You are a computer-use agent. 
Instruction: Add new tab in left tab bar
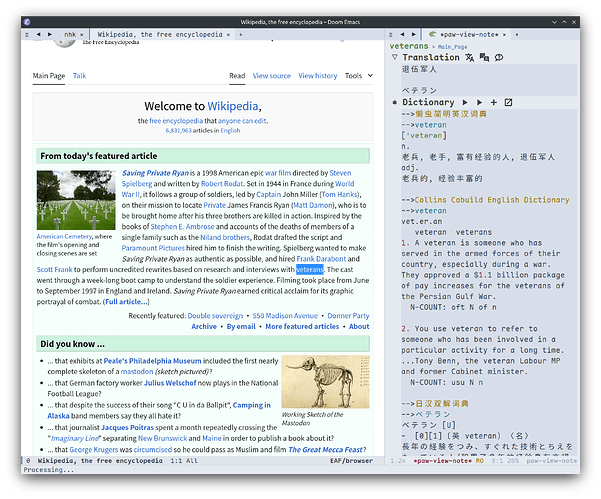(x=240, y=34)
